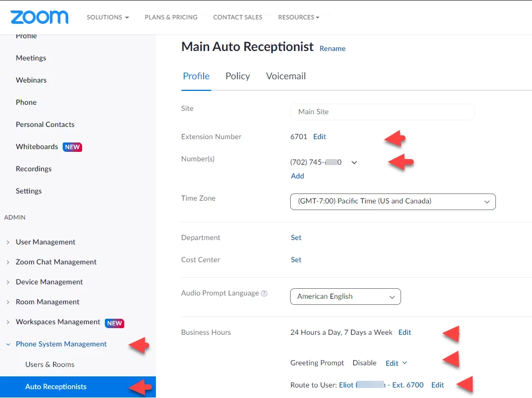Open the Solutions menu
Screen dimensions: 532x398
108,17
